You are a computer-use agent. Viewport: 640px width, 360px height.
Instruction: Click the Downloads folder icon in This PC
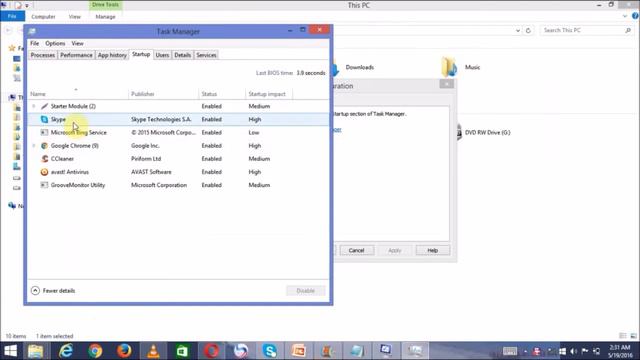336,67
